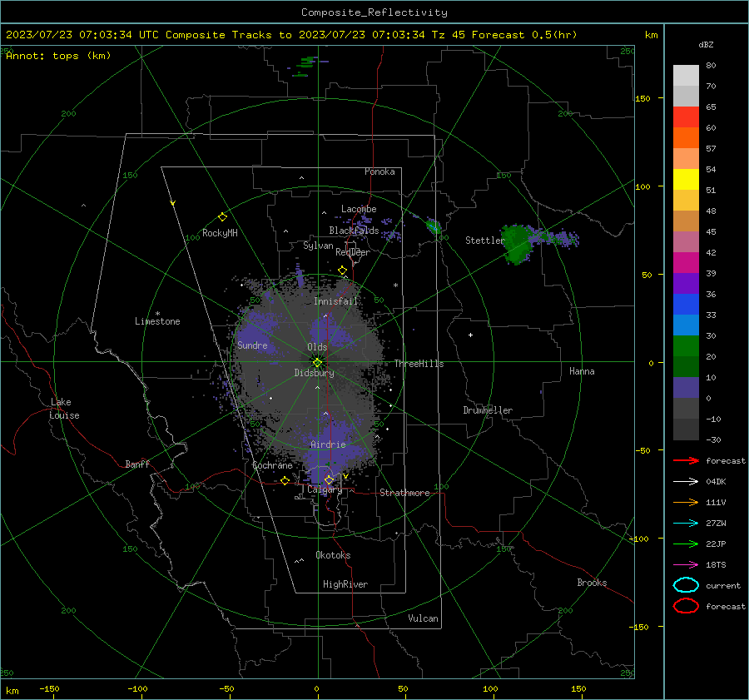Click yellow diamond marker beside RockyMH

(222, 217)
